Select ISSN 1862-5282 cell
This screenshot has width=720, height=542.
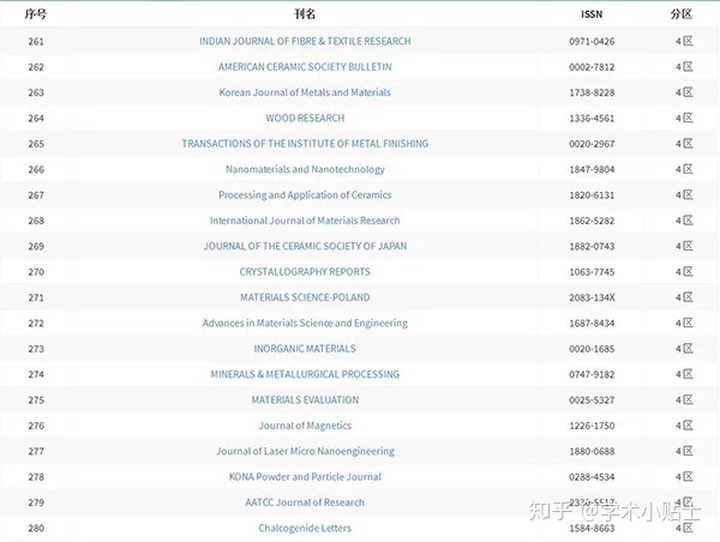point(591,221)
